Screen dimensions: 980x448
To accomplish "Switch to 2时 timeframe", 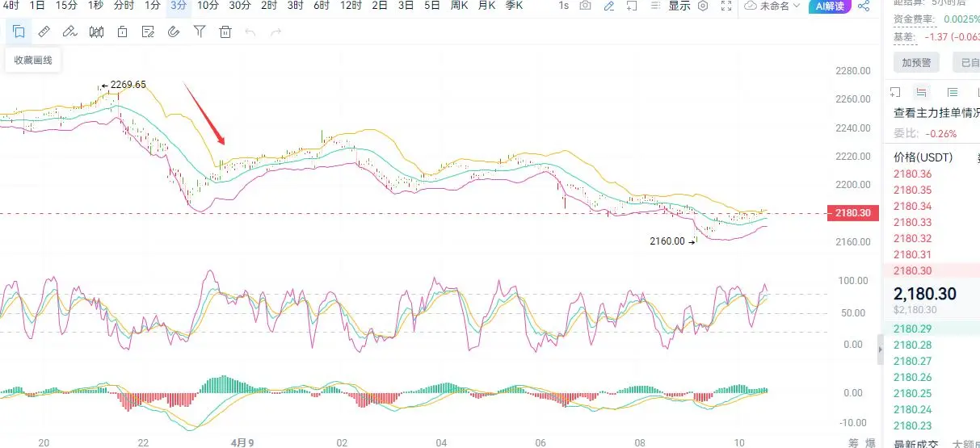I will [x=270, y=5].
